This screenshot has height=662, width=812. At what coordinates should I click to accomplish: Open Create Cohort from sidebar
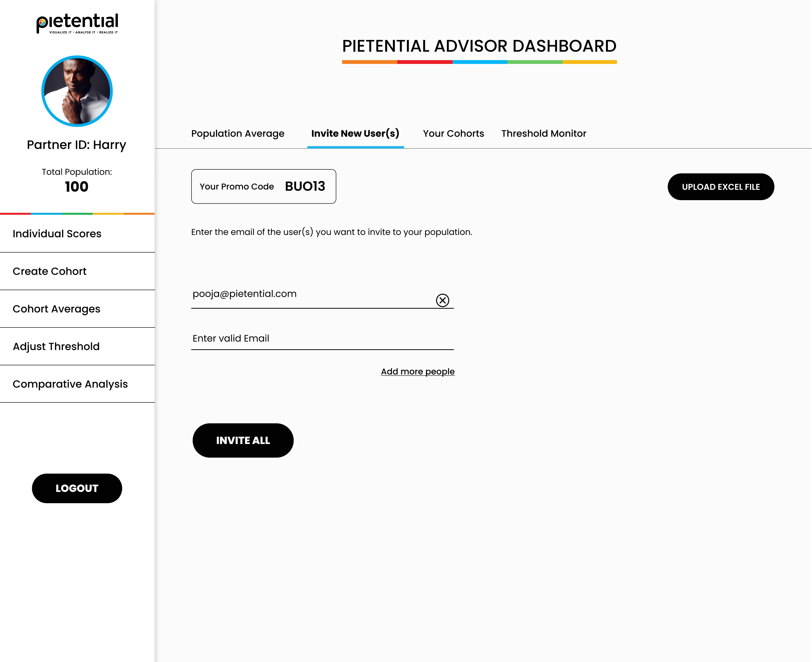pos(50,271)
